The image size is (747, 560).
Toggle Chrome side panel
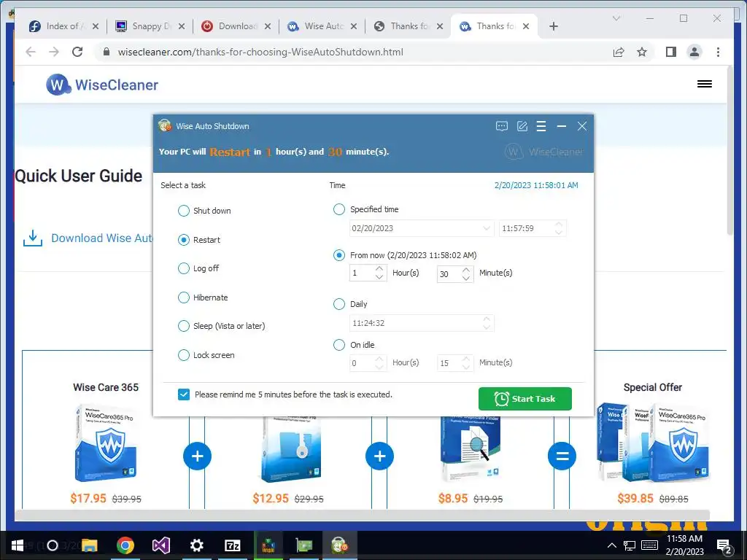(x=671, y=52)
